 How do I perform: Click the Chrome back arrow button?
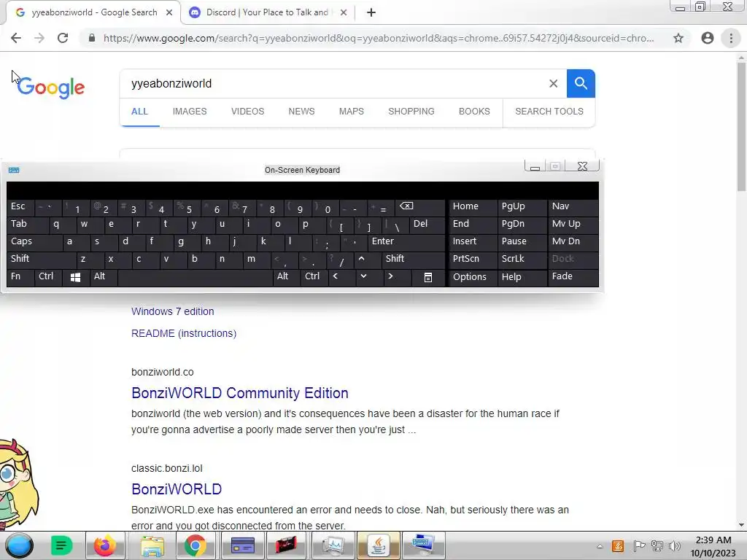click(x=16, y=38)
